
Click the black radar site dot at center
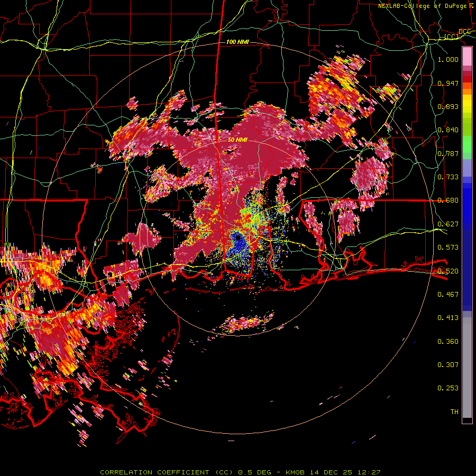[x=237, y=237]
